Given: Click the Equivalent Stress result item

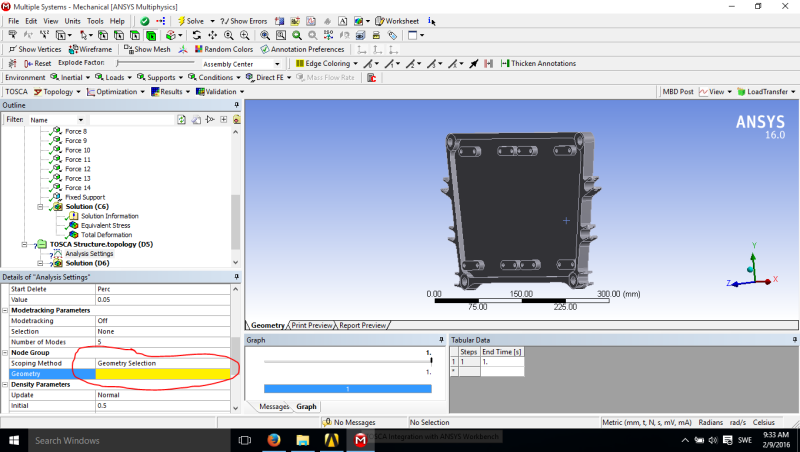Looking at the screenshot, I should click(x=105, y=225).
